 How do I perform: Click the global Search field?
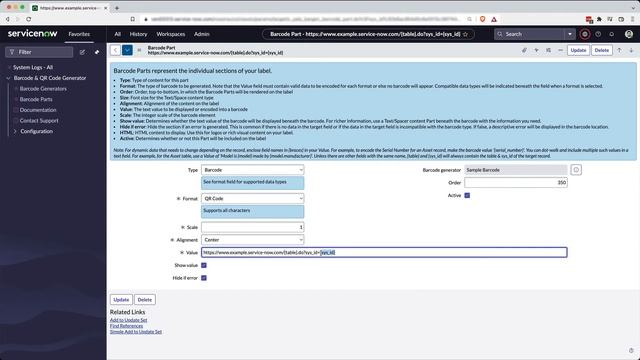coord(530,34)
